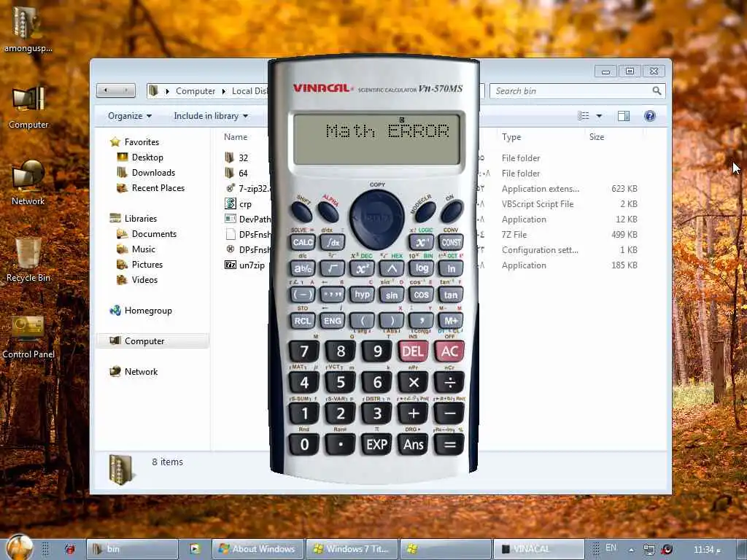
Task: Select Pictures under Libraries
Action: (140, 264)
